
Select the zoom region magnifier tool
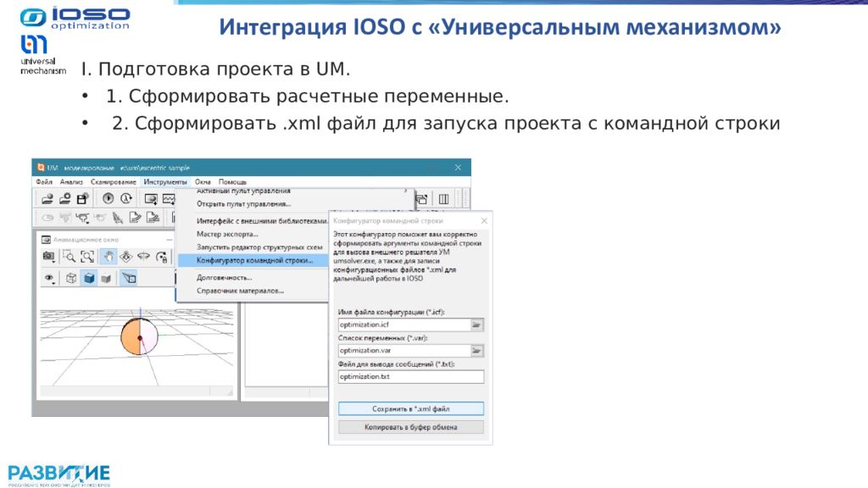(x=70, y=256)
